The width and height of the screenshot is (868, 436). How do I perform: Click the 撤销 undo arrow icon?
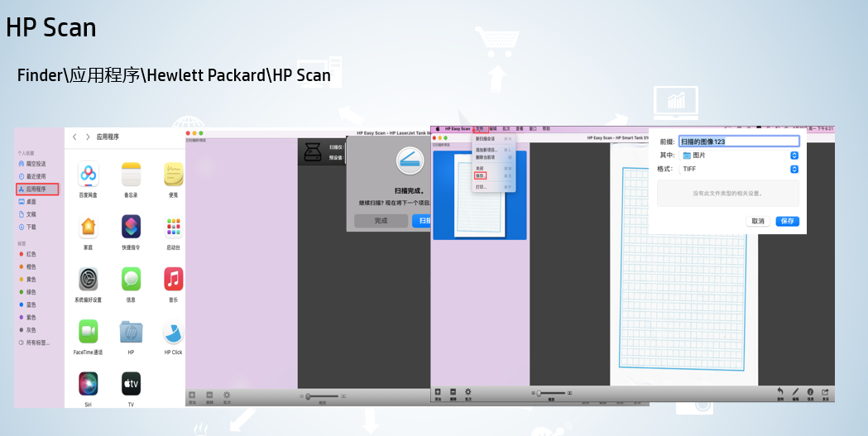(x=780, y=391)
